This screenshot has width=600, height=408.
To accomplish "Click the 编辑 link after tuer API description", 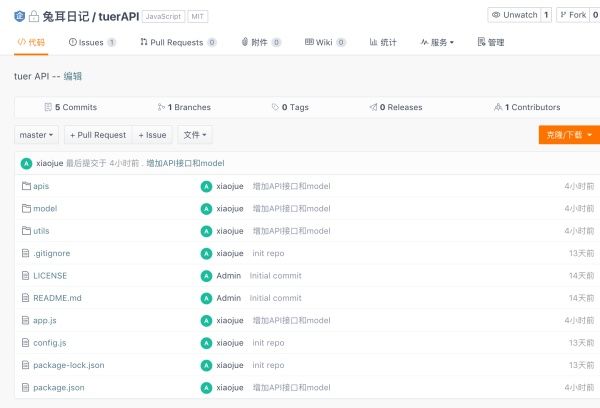I will coord(73,76).
